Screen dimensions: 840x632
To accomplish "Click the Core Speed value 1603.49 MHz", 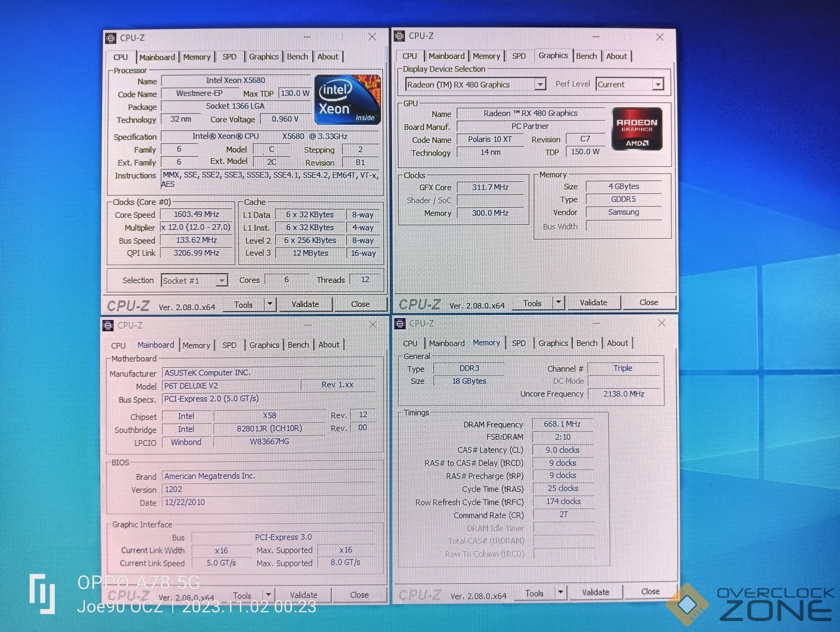I will pos(196,214).
